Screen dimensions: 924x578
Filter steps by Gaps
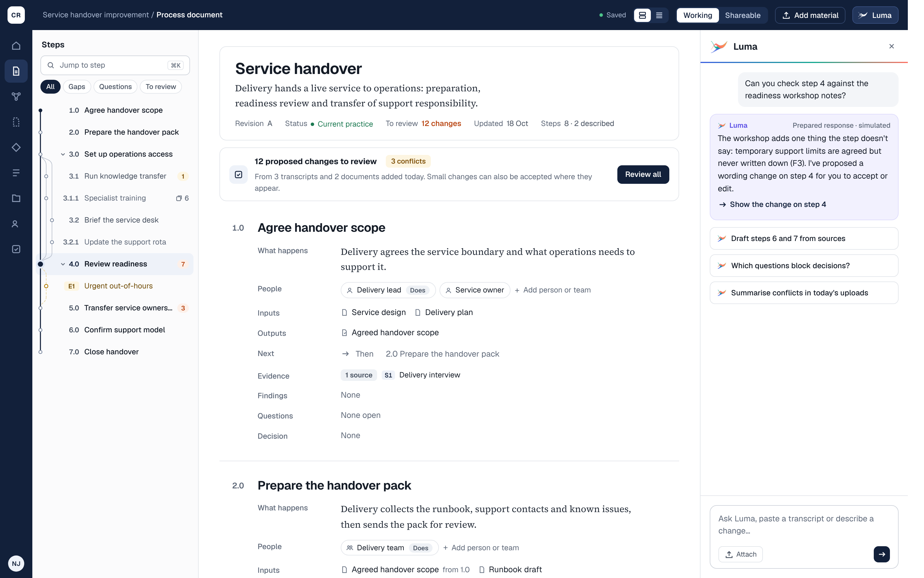tap(77, 87)
